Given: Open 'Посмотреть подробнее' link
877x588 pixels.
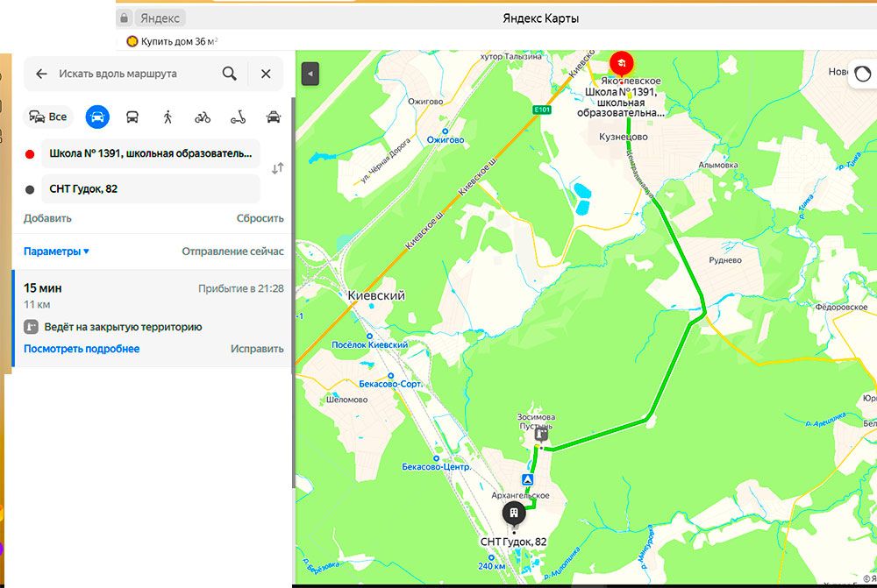Looking at the screenshot, I should click(82, 349).
